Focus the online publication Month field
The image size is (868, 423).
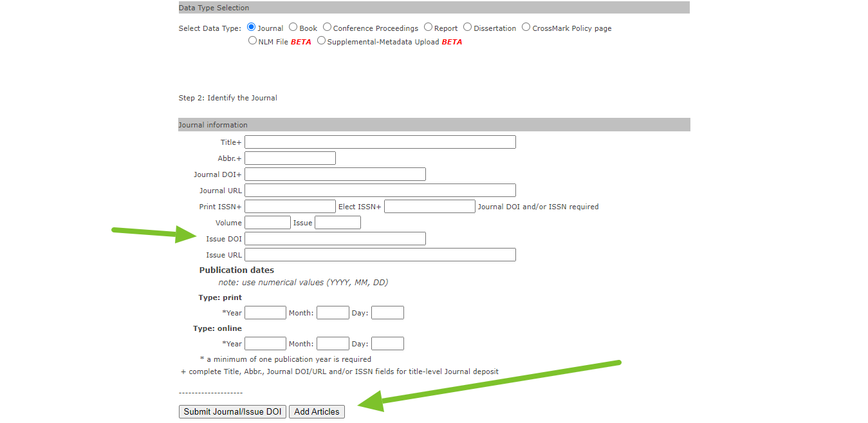coord(333,344)
